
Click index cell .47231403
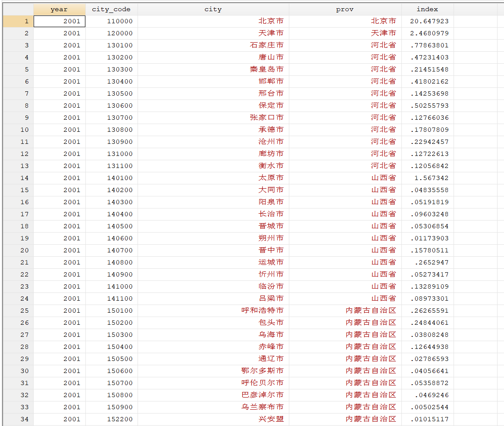428,57
